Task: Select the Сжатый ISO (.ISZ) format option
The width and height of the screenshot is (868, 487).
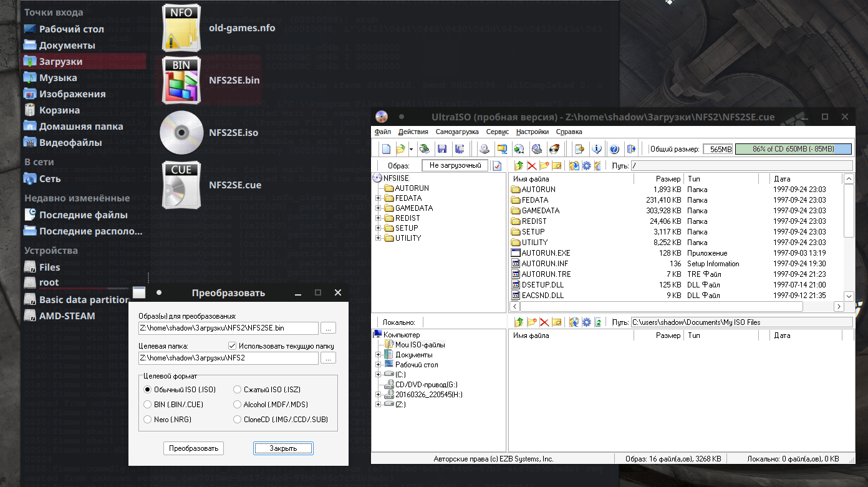Action: click(x=238, y=390)
